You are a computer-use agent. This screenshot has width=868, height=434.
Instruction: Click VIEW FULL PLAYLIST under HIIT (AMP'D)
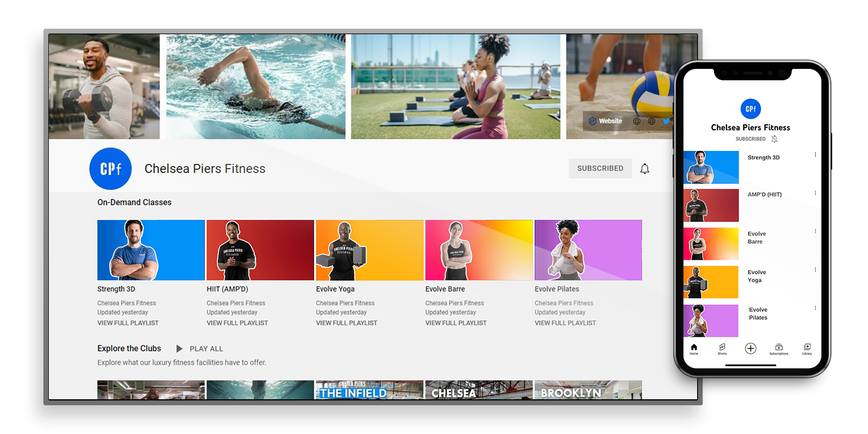coord(237,323)
